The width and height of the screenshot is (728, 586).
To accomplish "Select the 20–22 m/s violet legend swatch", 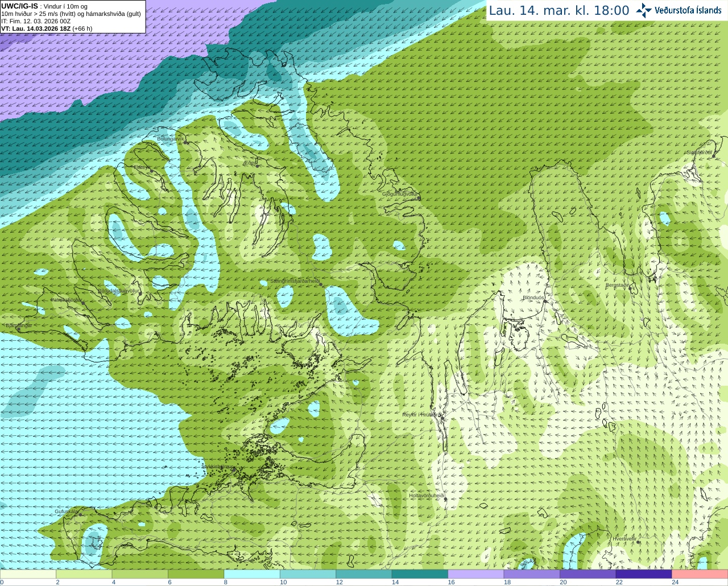I will click(588, 574).
